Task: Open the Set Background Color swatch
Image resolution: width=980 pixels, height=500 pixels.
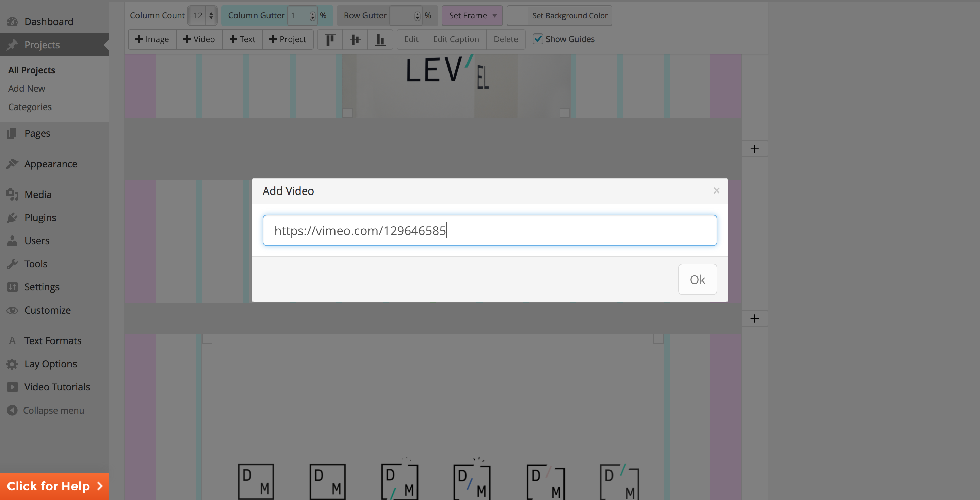Action: 517,16
